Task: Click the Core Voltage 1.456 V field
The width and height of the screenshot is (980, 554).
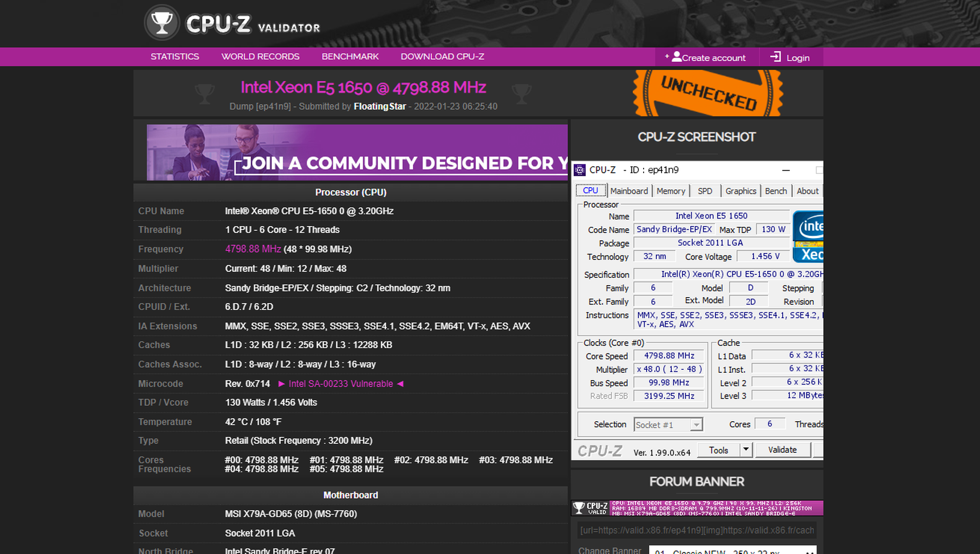Action: tap(764, 256)
